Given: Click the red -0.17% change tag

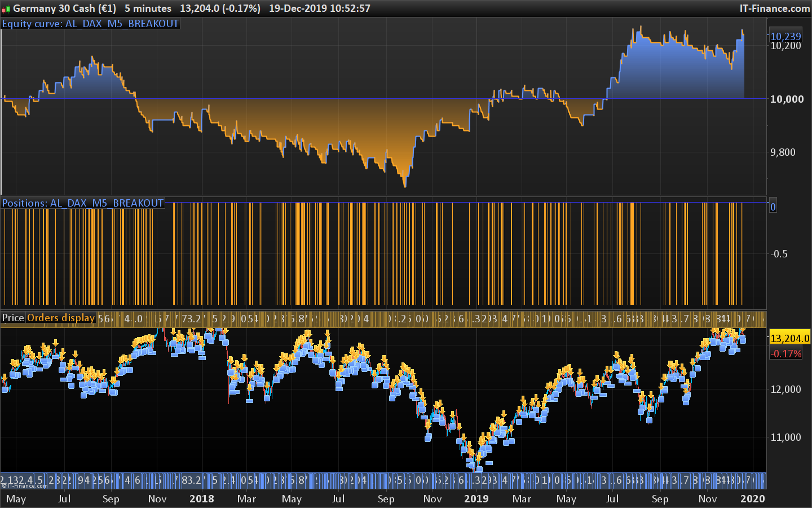Looking at the screenshot, I should (x=786, y=354).
